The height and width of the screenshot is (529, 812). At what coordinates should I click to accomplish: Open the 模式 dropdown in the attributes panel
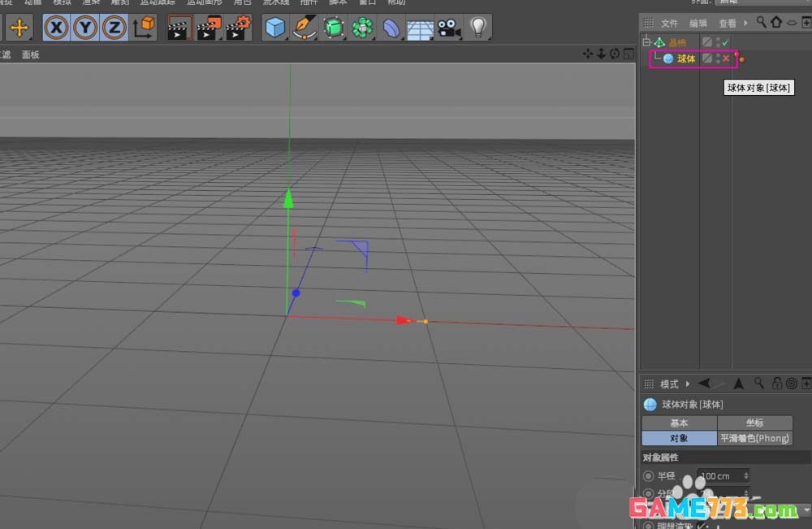pyautogui.click(x=671, y=384)
